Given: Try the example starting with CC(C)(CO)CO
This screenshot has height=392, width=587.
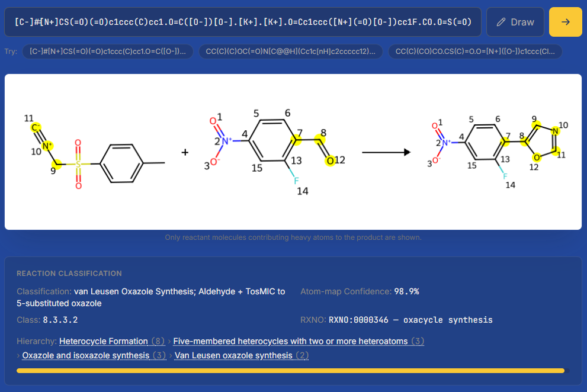Looking at the screenshot, I should click(475, 52).
